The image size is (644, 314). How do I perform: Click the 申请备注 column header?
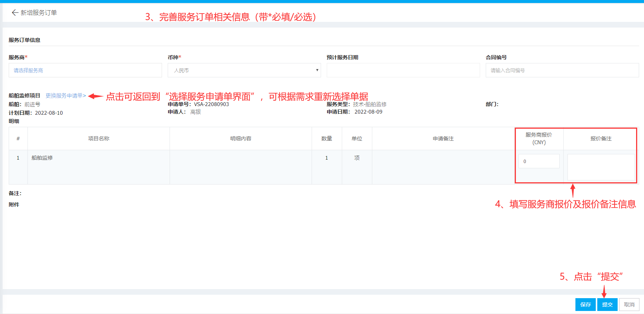(443, 139)
